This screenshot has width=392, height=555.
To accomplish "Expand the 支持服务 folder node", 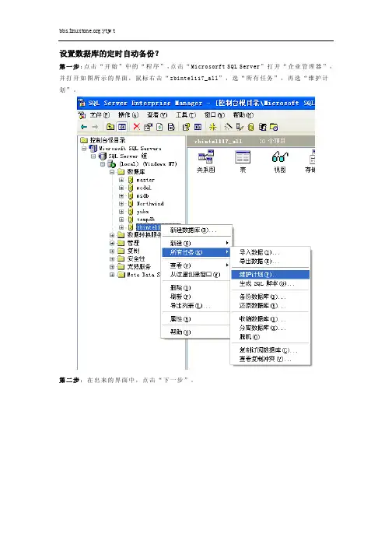I will point(112,266).
